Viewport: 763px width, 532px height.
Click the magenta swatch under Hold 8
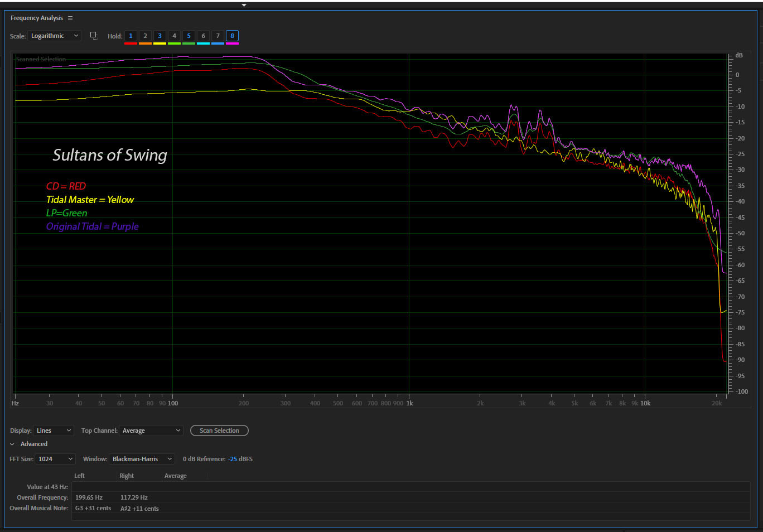[232, 43]
